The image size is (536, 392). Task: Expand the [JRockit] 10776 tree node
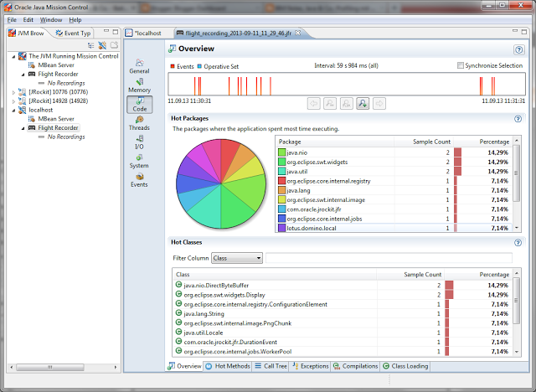click(13, 91)
